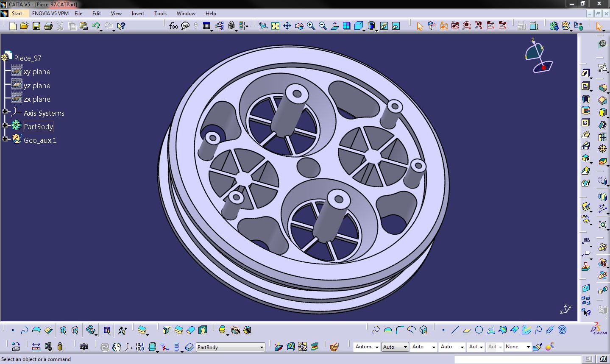Save the part with floppy icon

pos(36,26)
